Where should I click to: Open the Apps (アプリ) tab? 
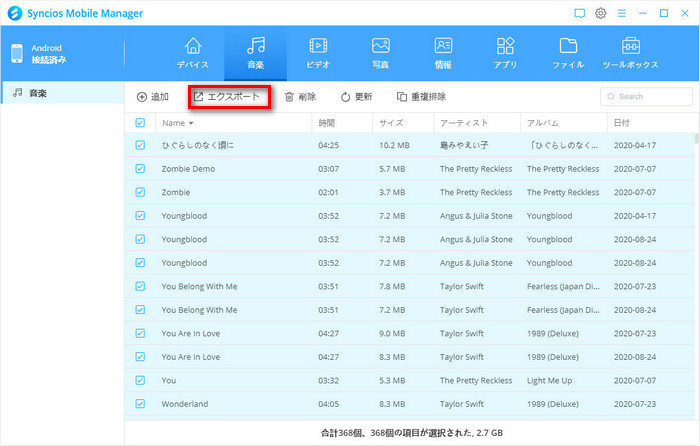tap(505, 53)
